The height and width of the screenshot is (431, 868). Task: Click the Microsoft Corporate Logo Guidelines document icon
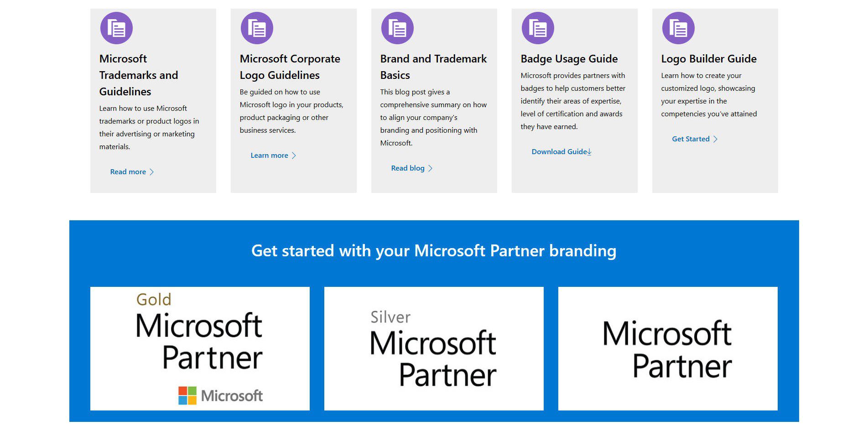pyautogui.click(x=257, y=28)
